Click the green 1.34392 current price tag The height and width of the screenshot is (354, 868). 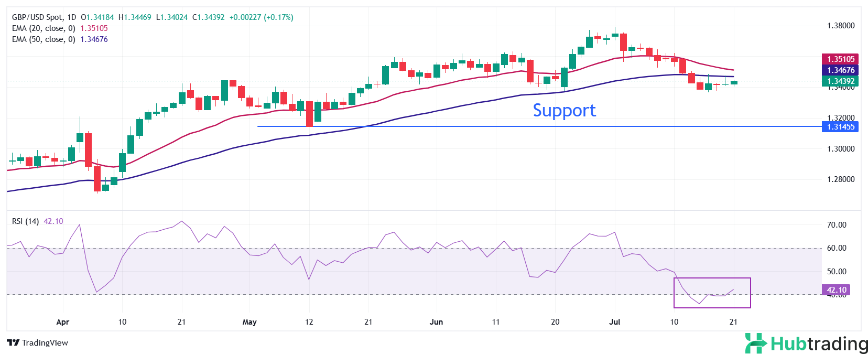point(840,81)
